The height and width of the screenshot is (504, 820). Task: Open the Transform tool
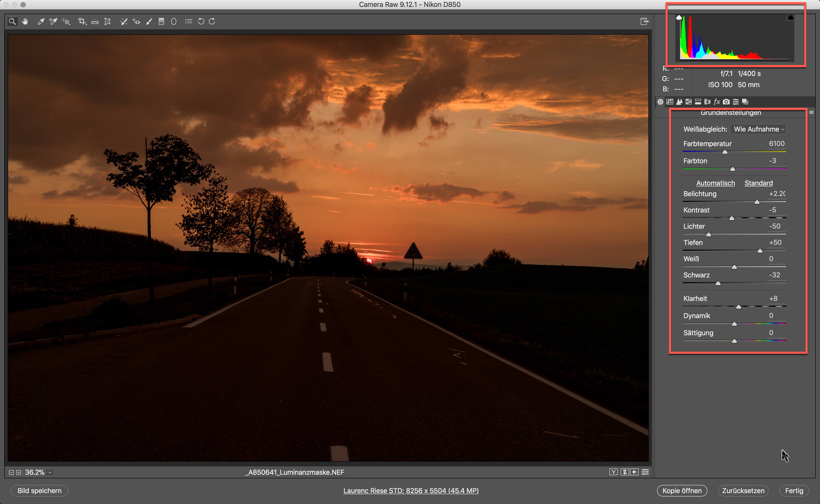tap(107, 22)
